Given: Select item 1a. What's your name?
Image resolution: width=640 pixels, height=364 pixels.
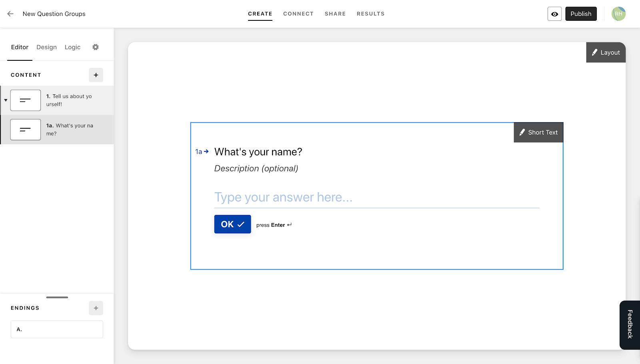Looking at the screenshot, I should coord(57,129).
